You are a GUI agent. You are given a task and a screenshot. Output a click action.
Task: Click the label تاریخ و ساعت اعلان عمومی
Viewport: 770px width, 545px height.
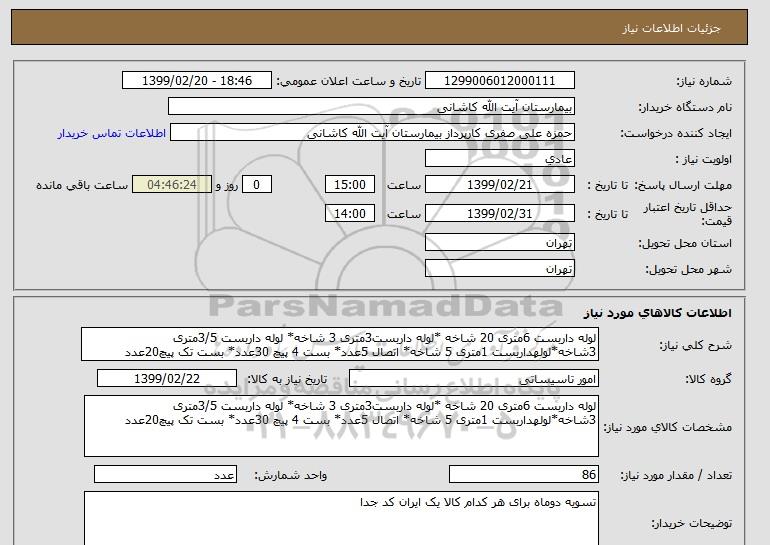click(349, 81)
